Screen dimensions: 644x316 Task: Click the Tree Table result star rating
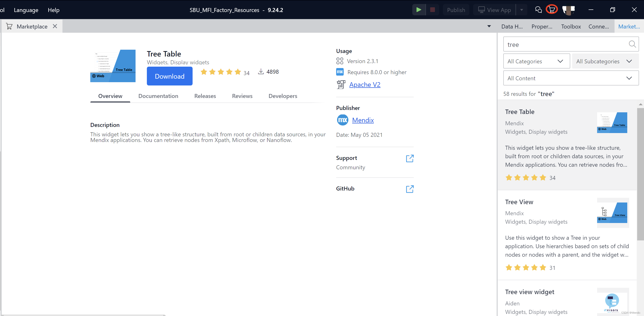click(x=525, y=178)
